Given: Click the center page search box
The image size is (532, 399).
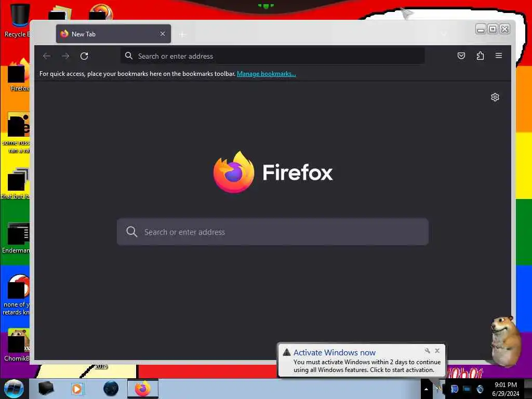Looking at the screenshot, I should click(272, 232).
